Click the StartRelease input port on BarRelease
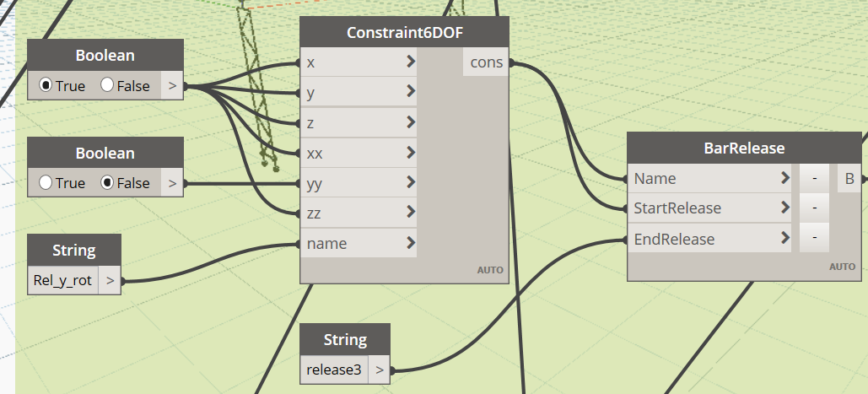Screen dimensions: 868x394 click(x=709, y=208)
